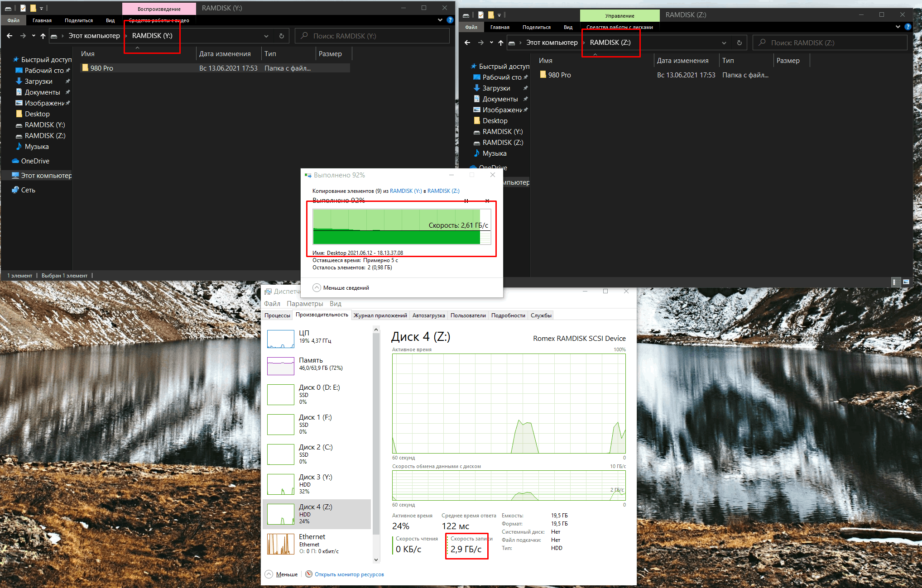Open RAMDISK (Y:) drive in Z window sidebar
922x588 pixels.
[502, 131]
